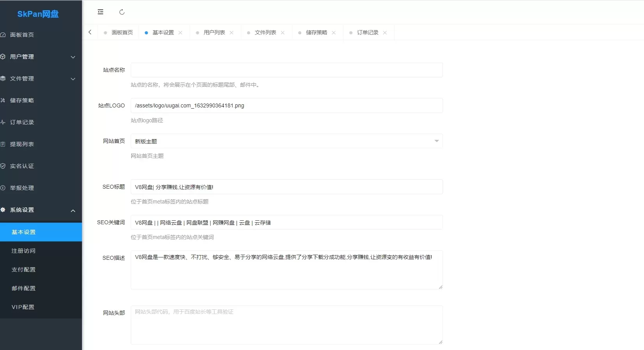Close the 用户列表 tab
Screen dimensions: 644x350
point(231,33)
